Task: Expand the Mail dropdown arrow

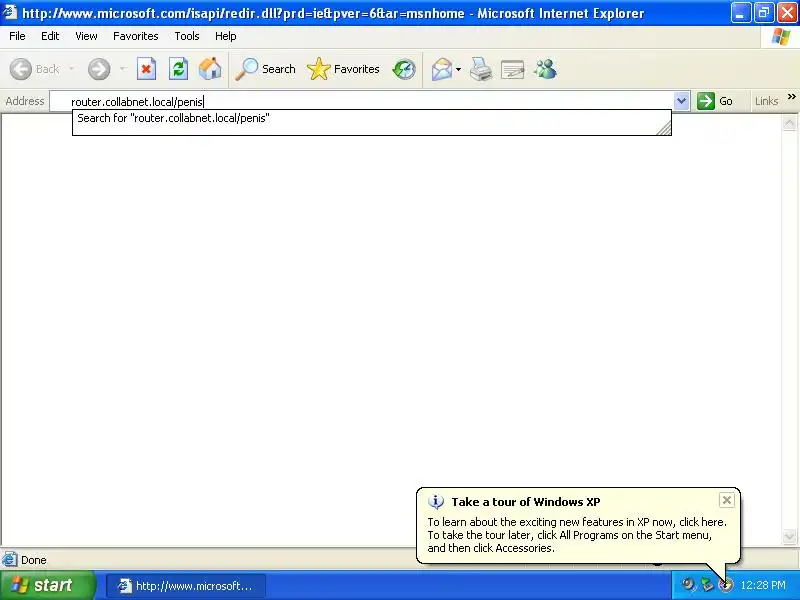Action: (x=458, y=69)
